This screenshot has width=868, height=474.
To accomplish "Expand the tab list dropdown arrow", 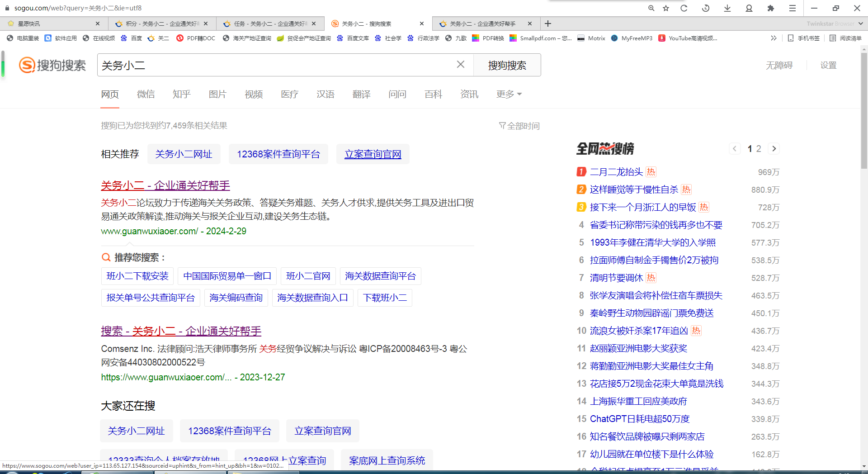I will (x=860, y=24).
